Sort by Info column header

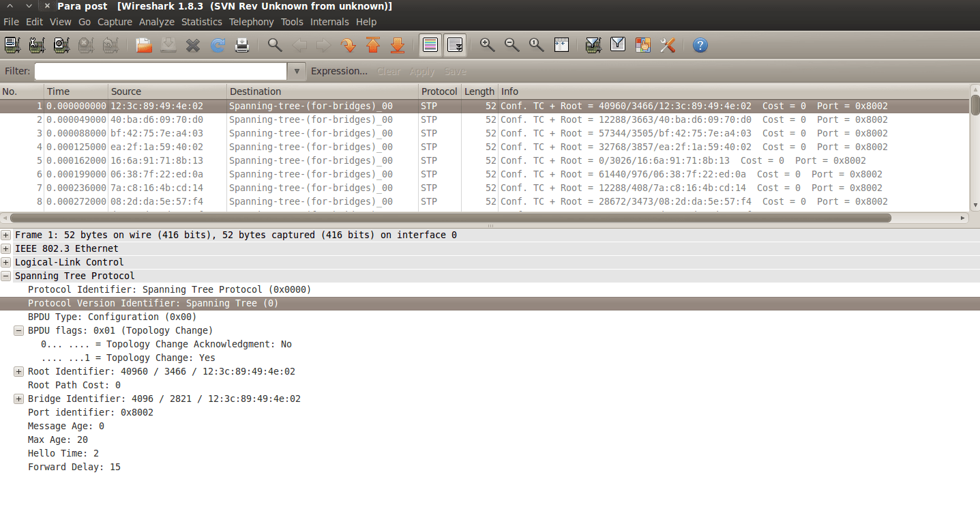coord(733,91)
